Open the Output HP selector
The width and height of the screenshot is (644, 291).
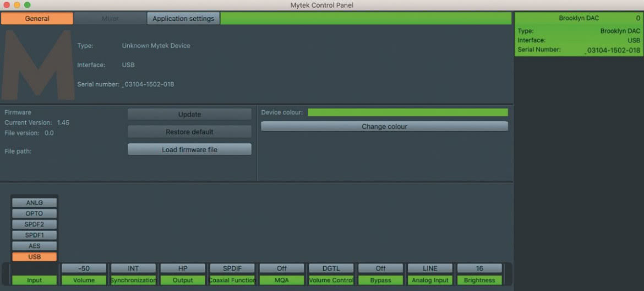click(183, 268)
